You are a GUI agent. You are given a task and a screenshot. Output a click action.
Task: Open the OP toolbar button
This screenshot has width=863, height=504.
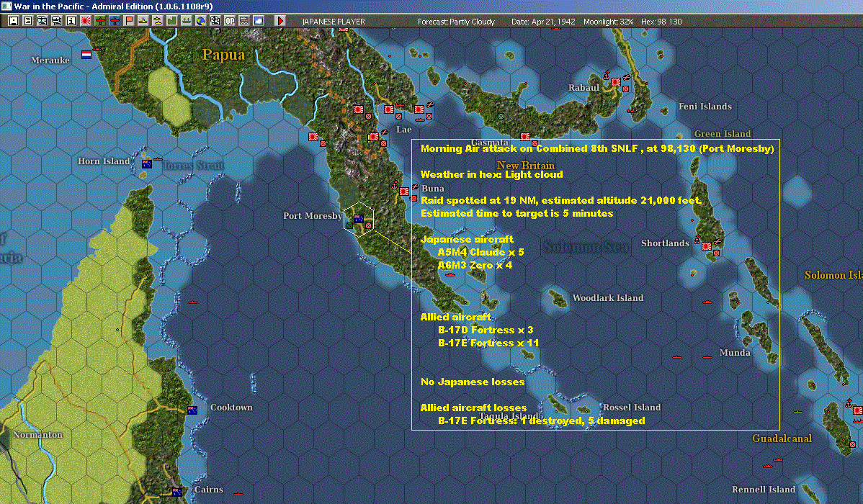click(x=230, y=21)
